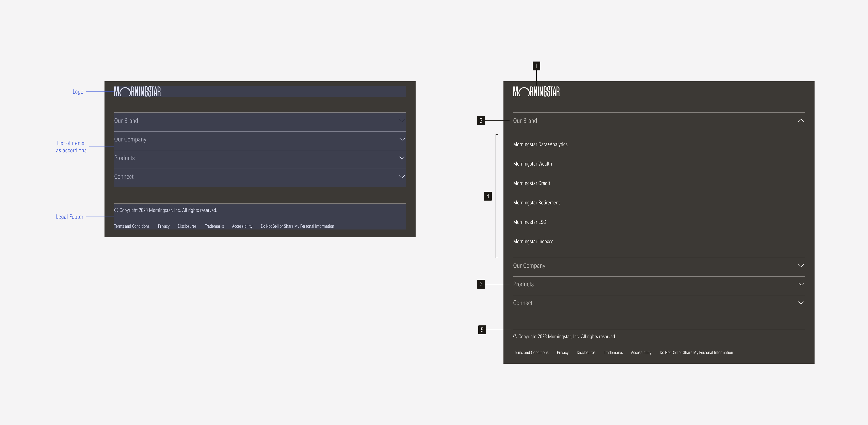Select copyright text in left footer
Viewport: 868px width, 425px height.
pyautogui.click(x=165, y=210)
